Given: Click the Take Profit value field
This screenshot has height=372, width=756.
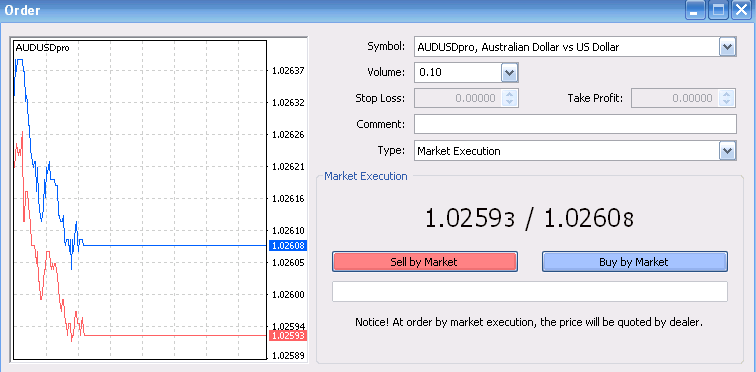Looking at the screenshot, I should pos(675,98).
